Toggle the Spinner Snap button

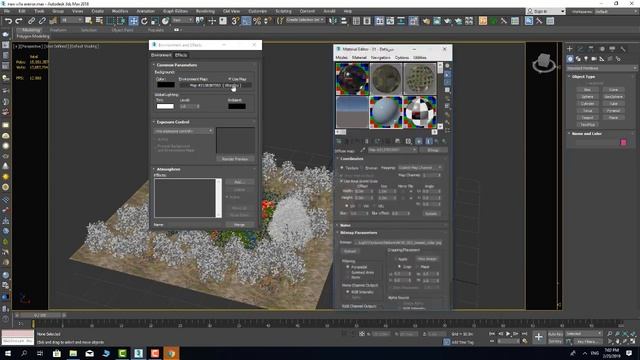[x=268, y=21]
